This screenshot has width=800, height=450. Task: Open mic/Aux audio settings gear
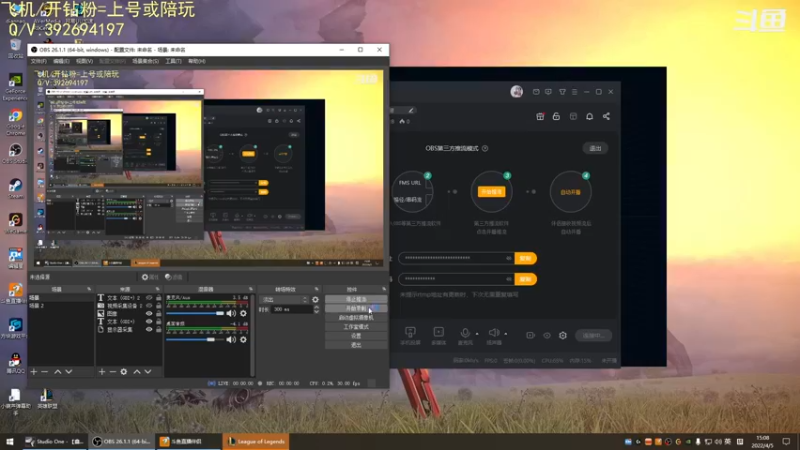(243, 313)
